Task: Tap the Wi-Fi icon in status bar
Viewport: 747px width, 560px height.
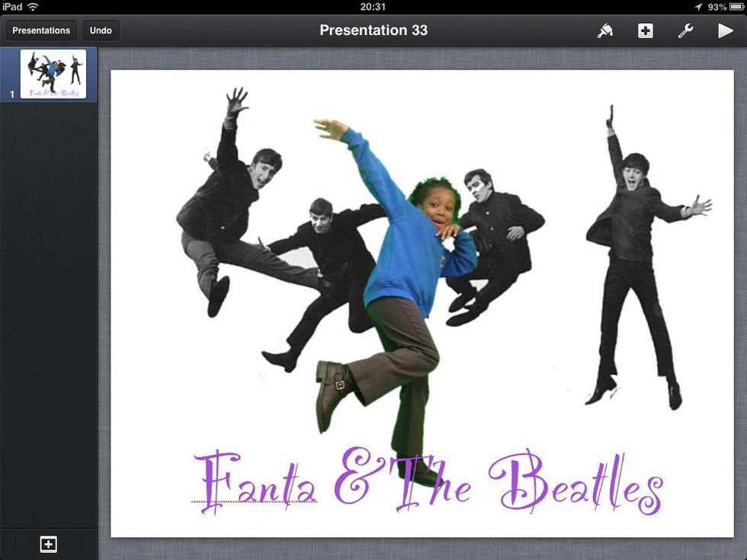Action: click(33, 7)
